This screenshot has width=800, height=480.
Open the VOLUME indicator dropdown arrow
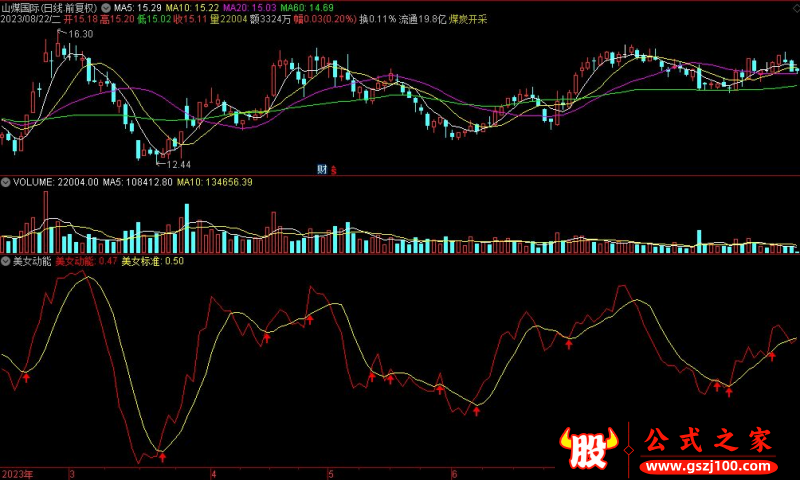[6, 182]
